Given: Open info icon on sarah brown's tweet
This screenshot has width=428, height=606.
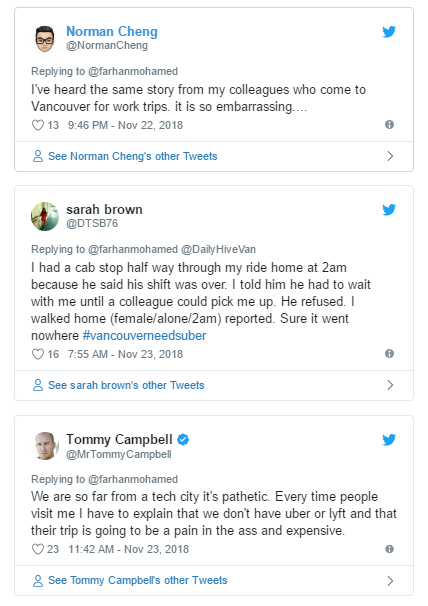Looking at the screenshot, I should click(x=389, y=354).
